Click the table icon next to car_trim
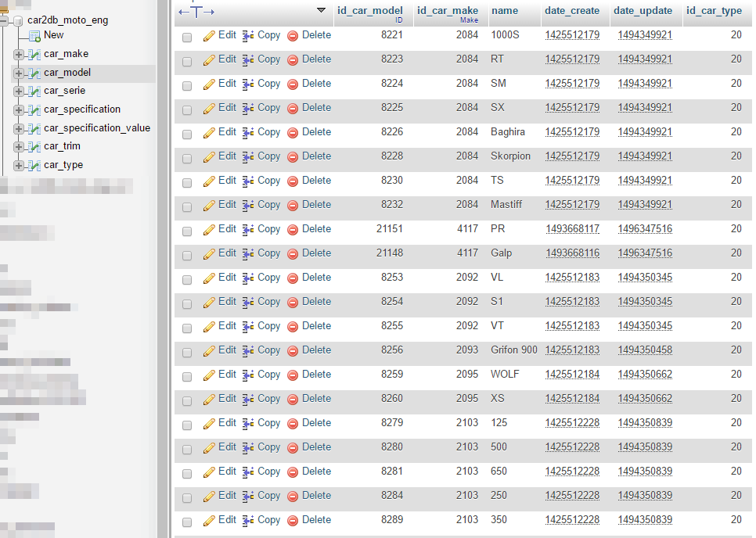756x538 pixels. (34, 147)
